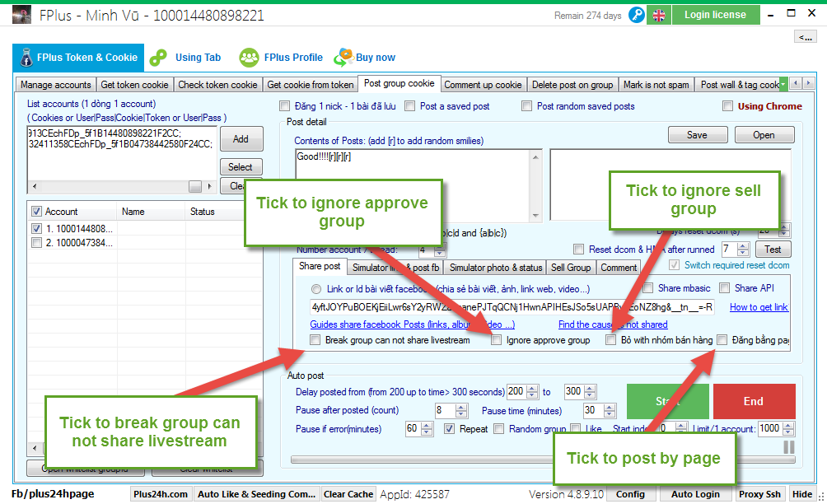The height and width of the screenshot is (504, 827).
Task: Click the green Login license button
Action: coord(716,15)
